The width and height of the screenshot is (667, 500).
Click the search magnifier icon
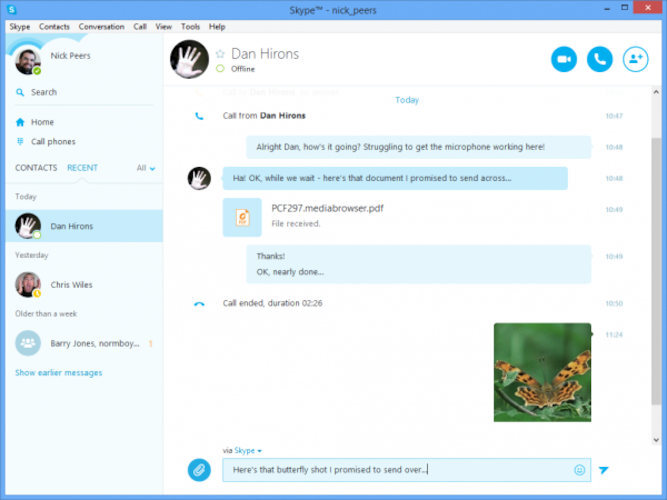click(x=20, y=92)
